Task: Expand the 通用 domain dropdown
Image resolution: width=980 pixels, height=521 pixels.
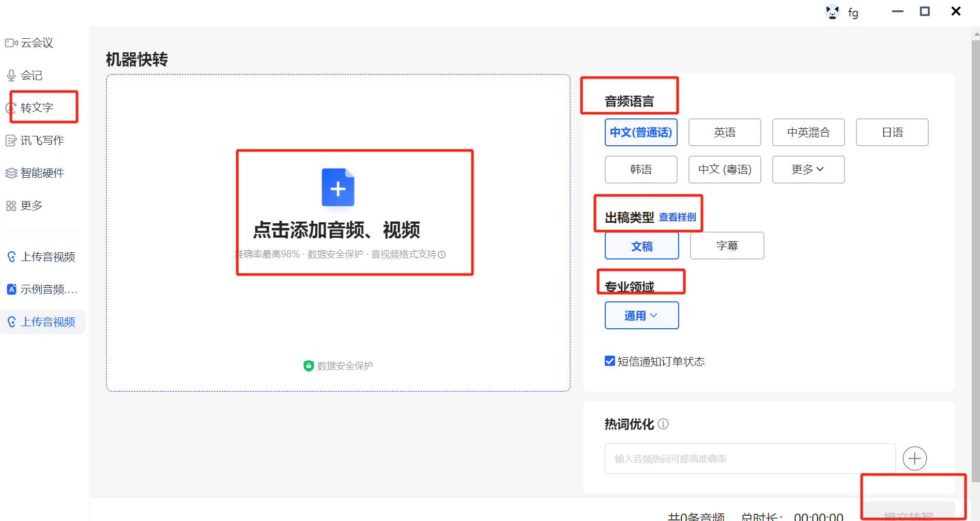Action: (x=642, y=315)
